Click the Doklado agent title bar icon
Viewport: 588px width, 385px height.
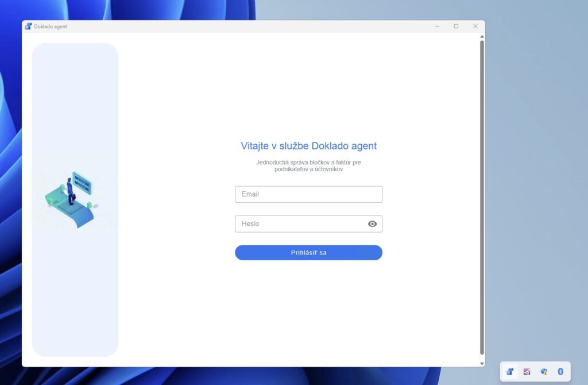(28, 26)
